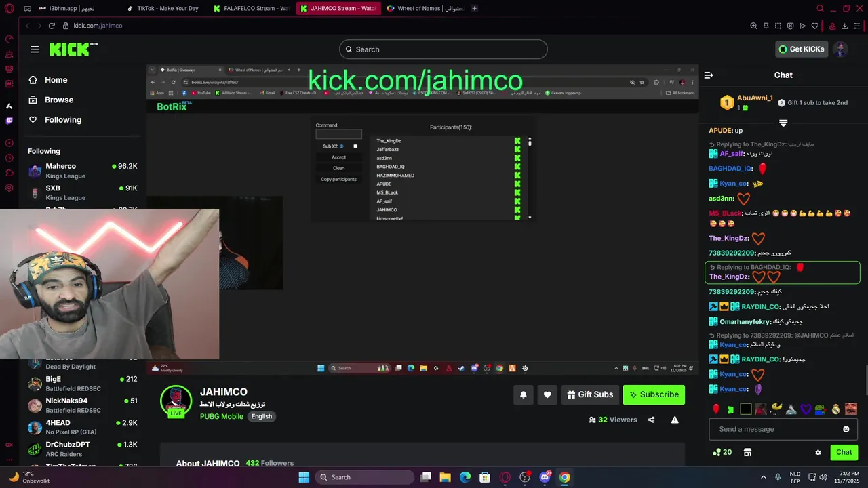Screen dimensions: 868x488
Task: Click the English language tag
Action: pos(261,416)
